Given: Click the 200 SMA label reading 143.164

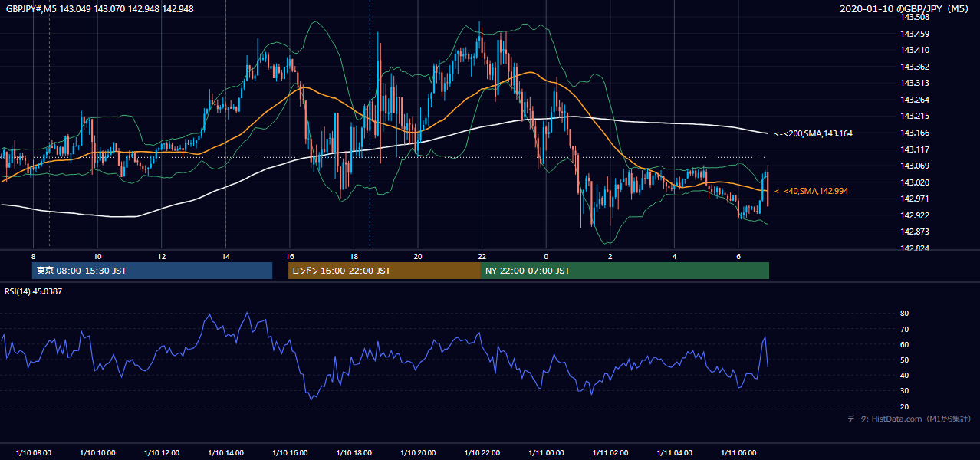Looking at the screenshot, I should tap(814, 133).
